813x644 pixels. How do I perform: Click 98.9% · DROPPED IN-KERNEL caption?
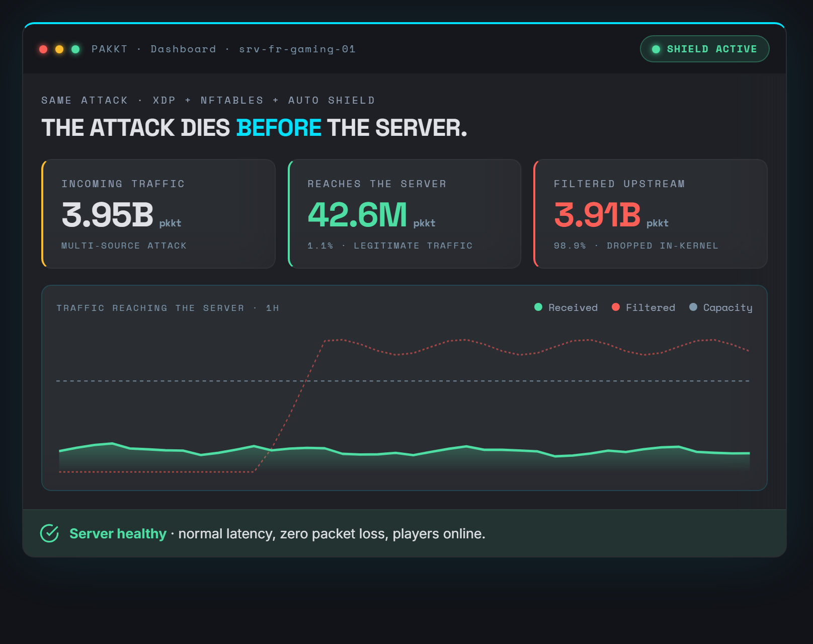[636, 246]
